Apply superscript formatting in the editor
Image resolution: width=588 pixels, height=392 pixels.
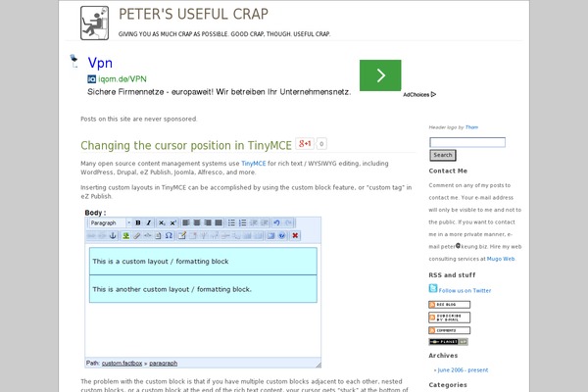[172, 222]
